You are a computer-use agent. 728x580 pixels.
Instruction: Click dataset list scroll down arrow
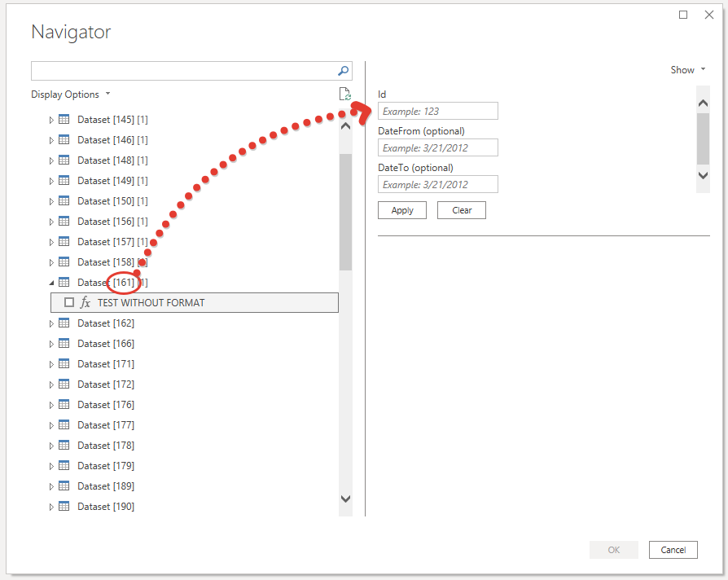pos(345,499)
